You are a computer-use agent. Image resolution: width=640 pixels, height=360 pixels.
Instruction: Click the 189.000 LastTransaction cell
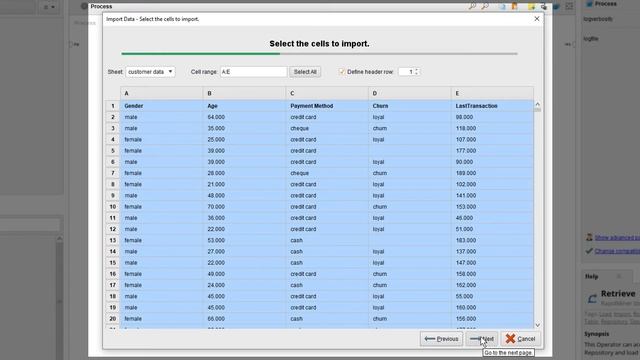click(492, 173)
